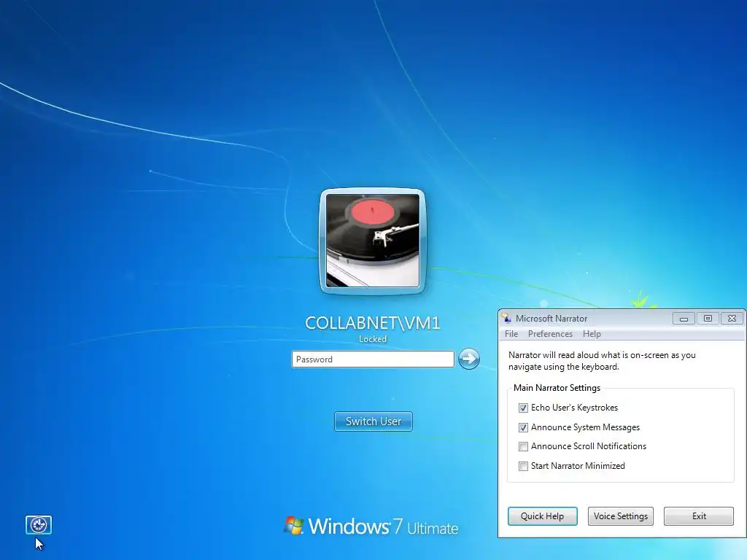Viewport: 747px width, 560px height.
Task: Click the Exit button in Narrator
Action: click(699, 516)
